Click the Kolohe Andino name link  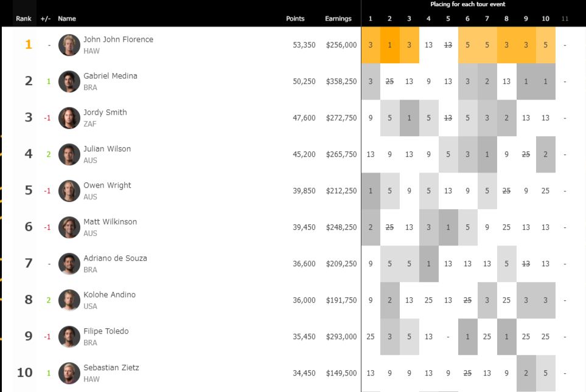110,295
